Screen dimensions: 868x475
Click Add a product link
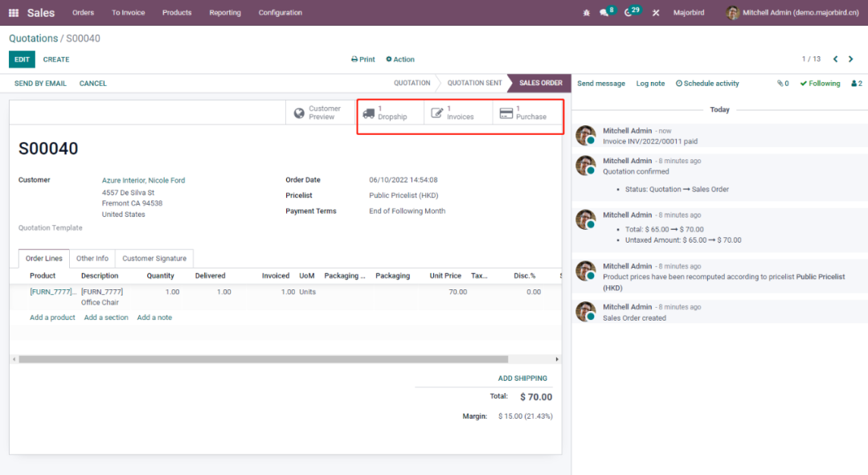[x=52, y=317]
